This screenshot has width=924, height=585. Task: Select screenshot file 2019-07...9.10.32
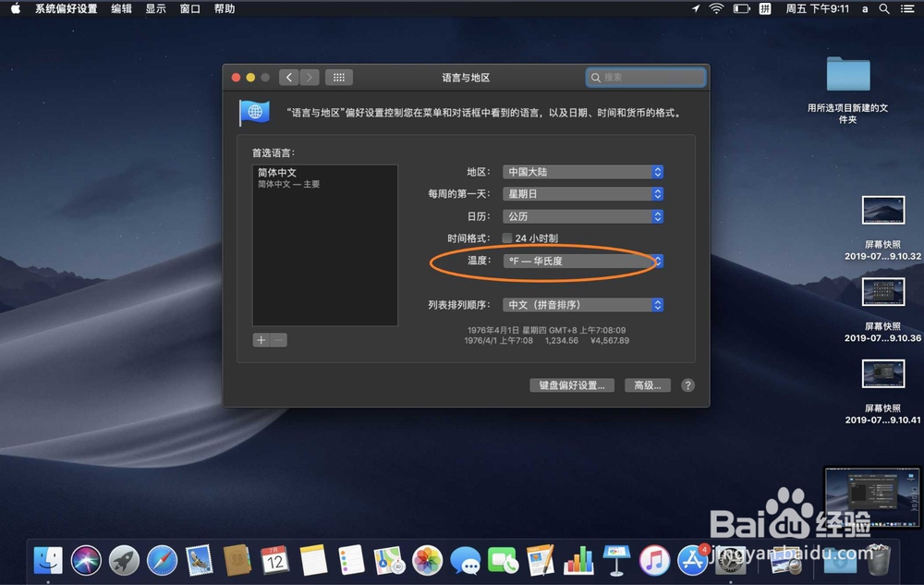coord(882,228)
